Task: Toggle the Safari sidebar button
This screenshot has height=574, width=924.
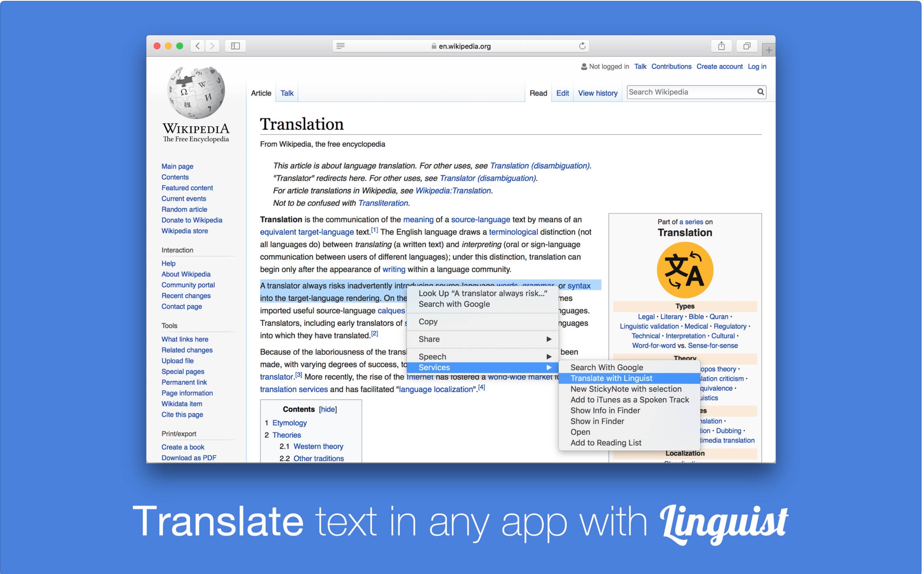Action: (235, 46)
